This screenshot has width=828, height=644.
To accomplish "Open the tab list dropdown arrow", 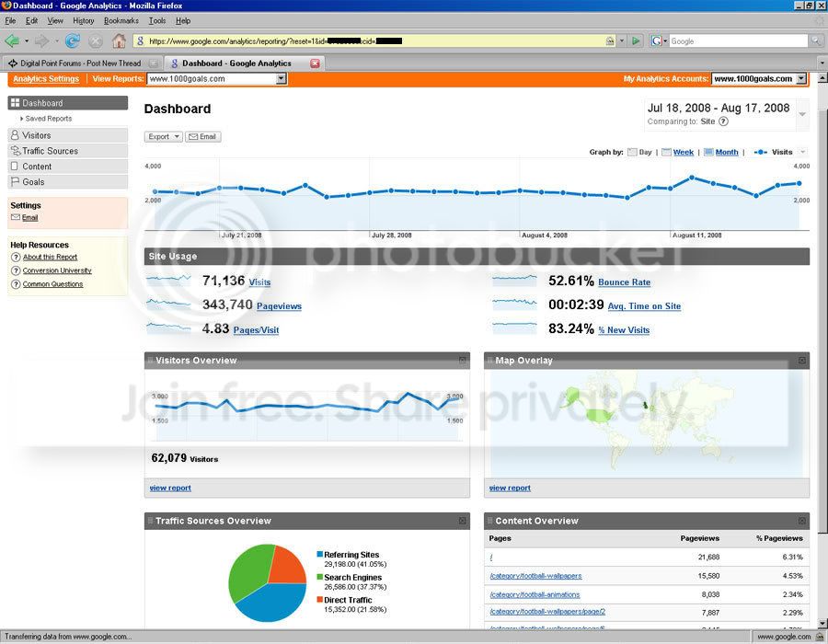I will point(822,63).
